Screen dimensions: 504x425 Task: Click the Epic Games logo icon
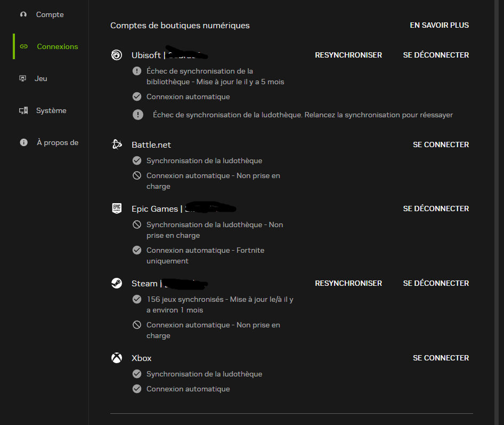tap(117, 209)
